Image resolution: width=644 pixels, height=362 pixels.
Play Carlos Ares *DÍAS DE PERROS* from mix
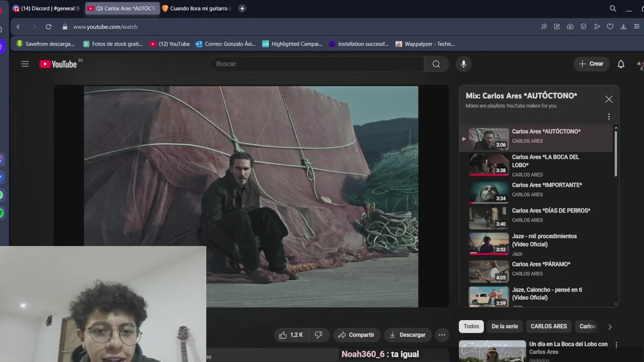pos(536,217)
